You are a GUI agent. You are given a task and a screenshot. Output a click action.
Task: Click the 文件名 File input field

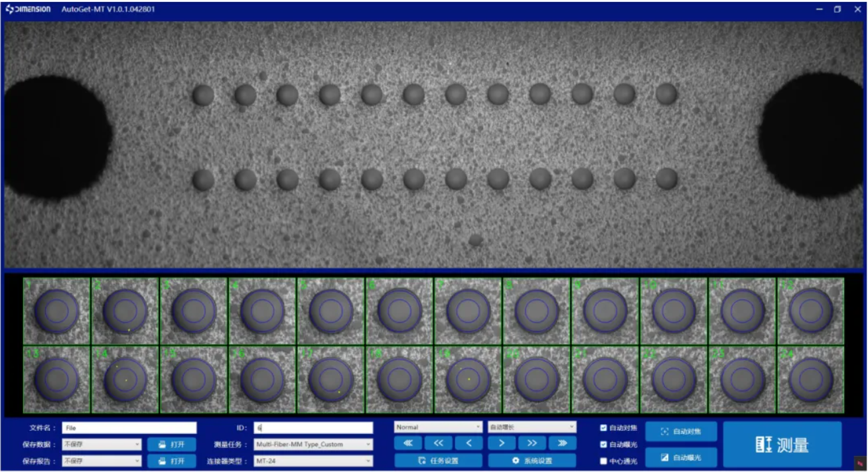[x=129, y=428]
